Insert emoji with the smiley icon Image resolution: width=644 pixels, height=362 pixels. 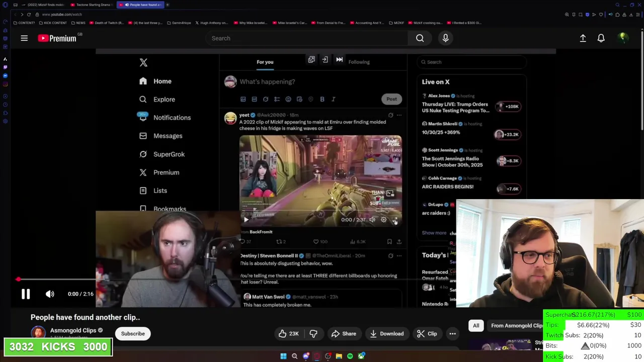[x=288, y=99]
